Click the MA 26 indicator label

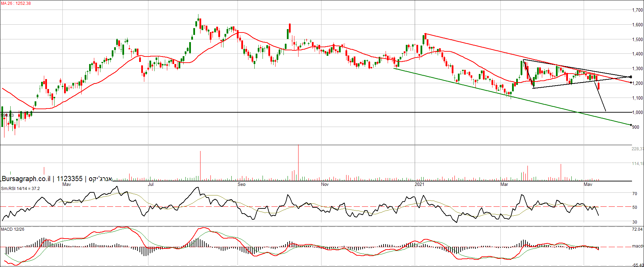click(x=16, y=3)
